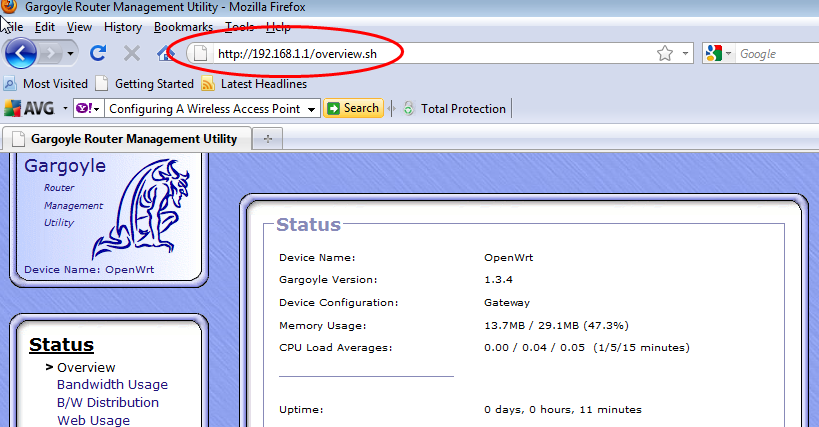Select Overview in the Status menu

[x=86, y=367]
